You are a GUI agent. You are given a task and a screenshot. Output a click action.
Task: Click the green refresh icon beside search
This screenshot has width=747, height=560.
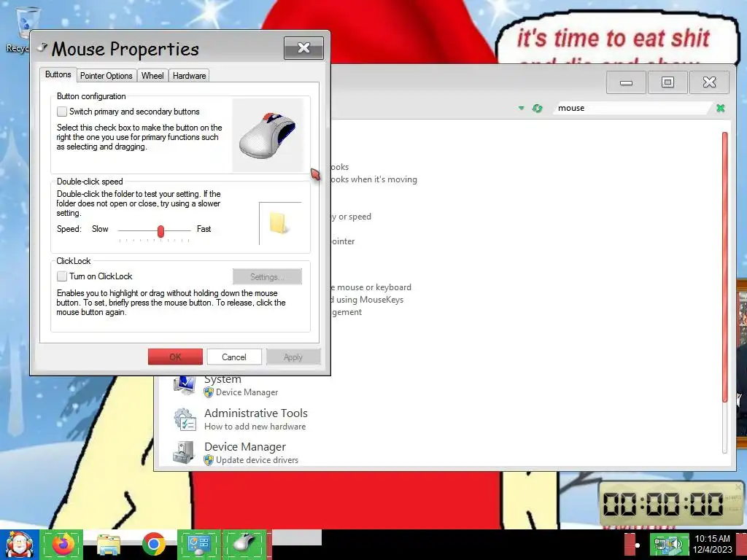pyautogui.click(x=538, y=108)
